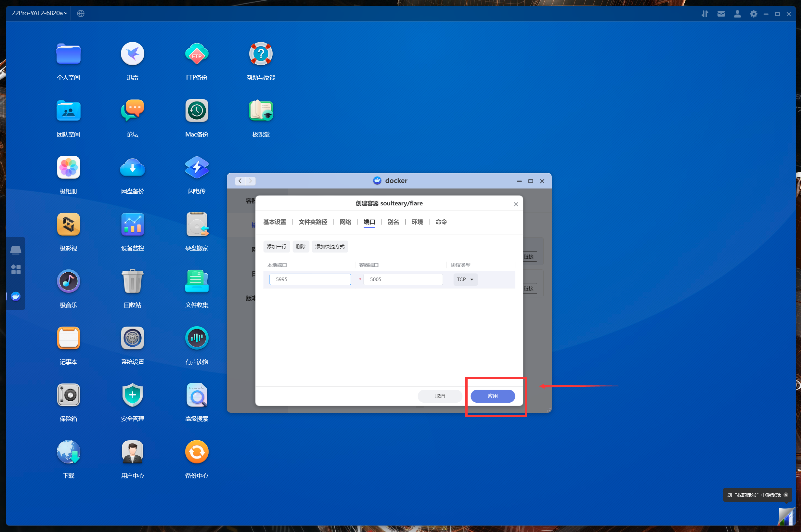Screen dimensions: 801x532
Task: Expand the Z2Pro-YAE2-6820a device dropdown
Action: coord(39,13)
